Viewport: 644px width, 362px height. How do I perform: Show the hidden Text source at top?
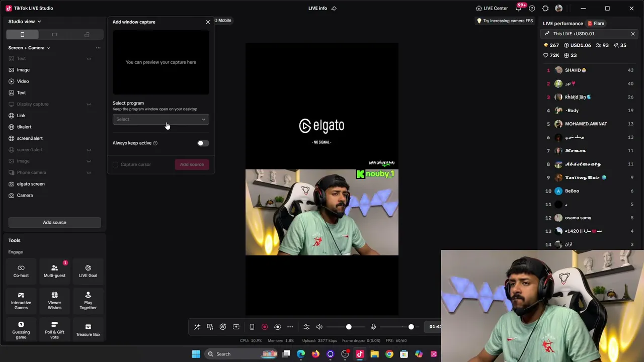tap(89, 59)
